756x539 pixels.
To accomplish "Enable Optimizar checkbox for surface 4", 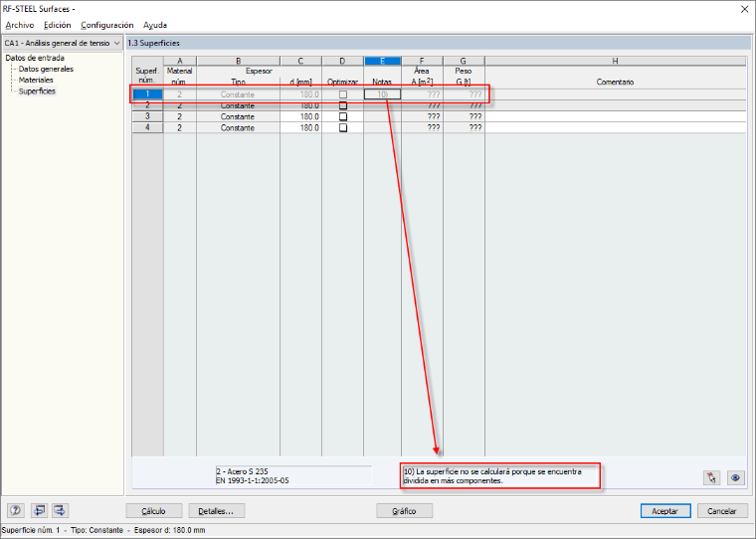I will (343, 127).
